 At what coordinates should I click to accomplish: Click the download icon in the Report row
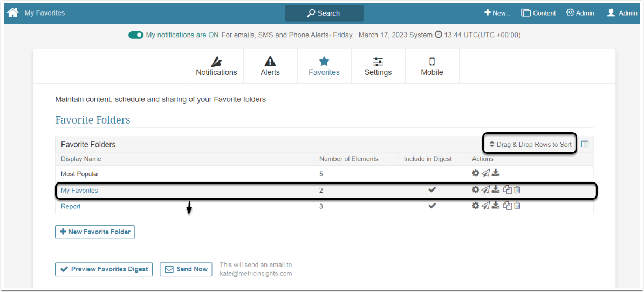pyautogui.click(x=496, y=206)
